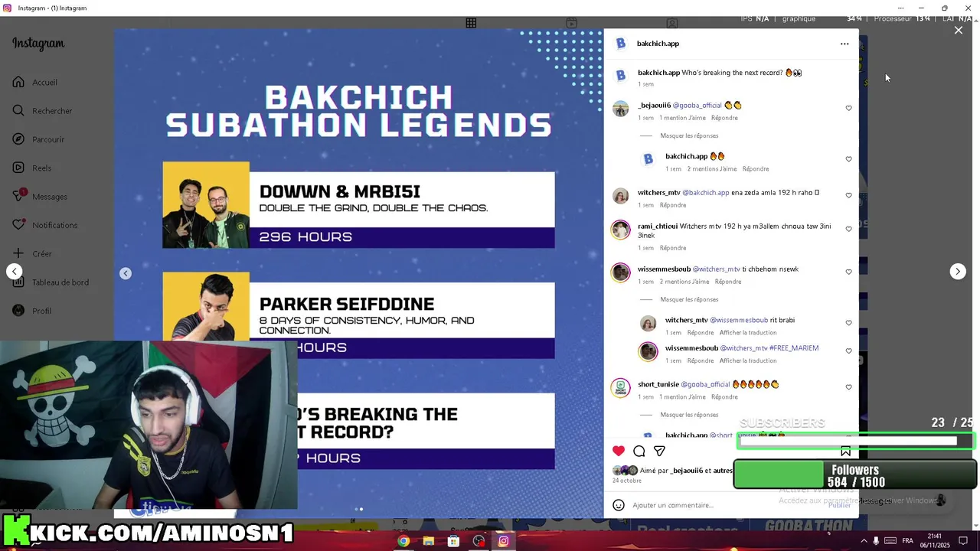Click Créer in the sidebar

tap(32, 253)
